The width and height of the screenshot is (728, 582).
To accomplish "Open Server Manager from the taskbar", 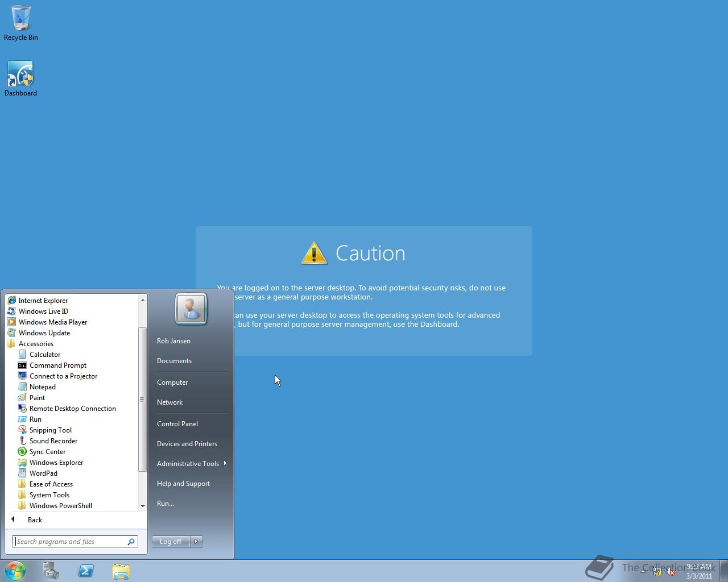I will 51,571.
